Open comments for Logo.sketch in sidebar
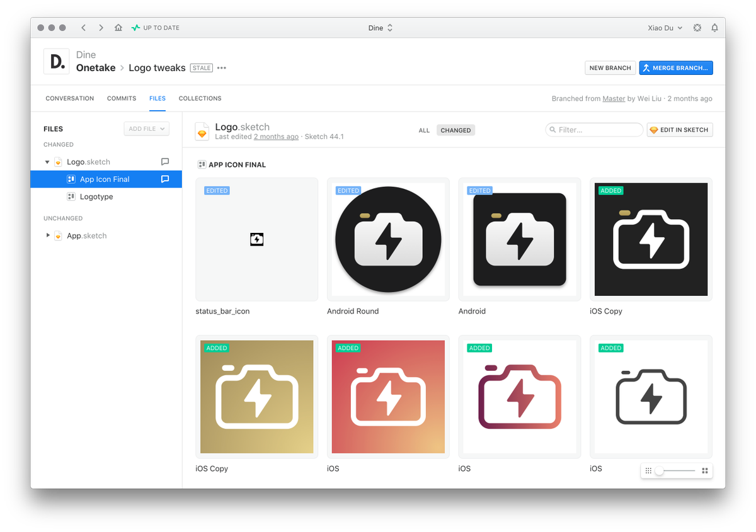The height and width of the screenshot is (532, 756). [165, 162]
